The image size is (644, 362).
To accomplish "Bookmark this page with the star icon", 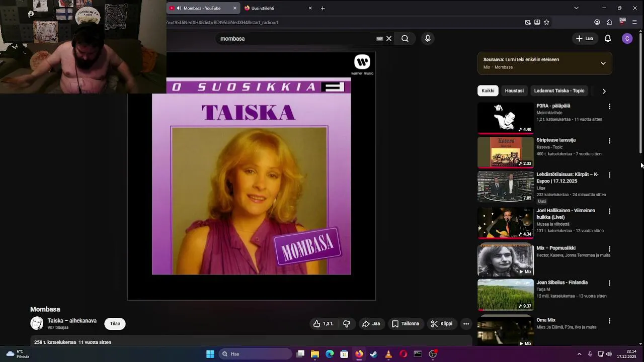I will pyautogui.click(x=546, y=22).
